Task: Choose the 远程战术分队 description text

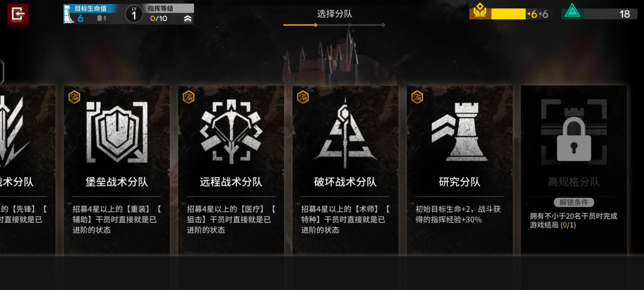Action: [x=231, y=219]
